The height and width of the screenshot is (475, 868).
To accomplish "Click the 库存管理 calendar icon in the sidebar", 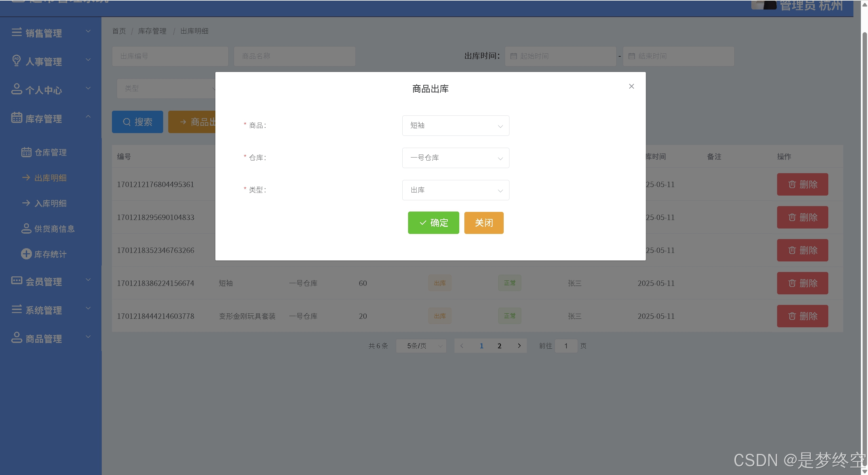I will [x=17, y=118].
